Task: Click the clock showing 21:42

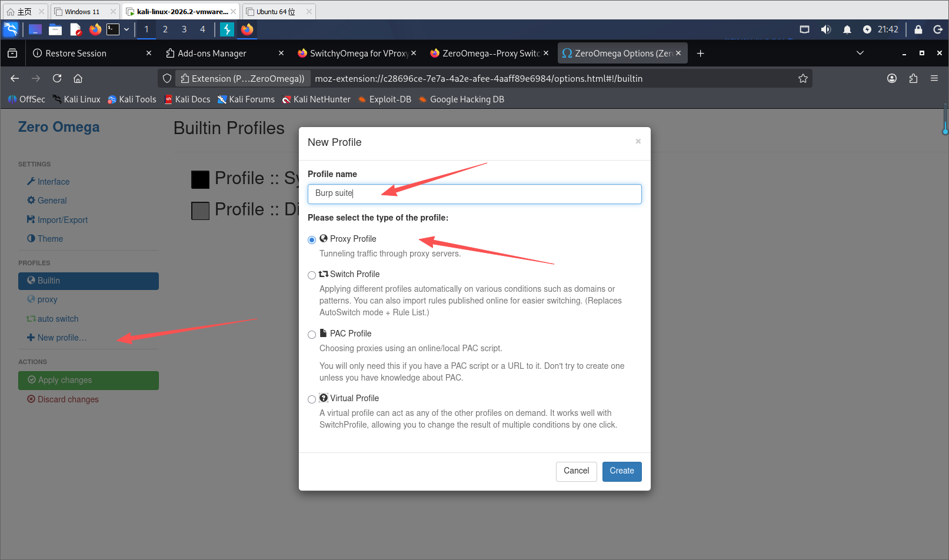Action: [888, 29]
